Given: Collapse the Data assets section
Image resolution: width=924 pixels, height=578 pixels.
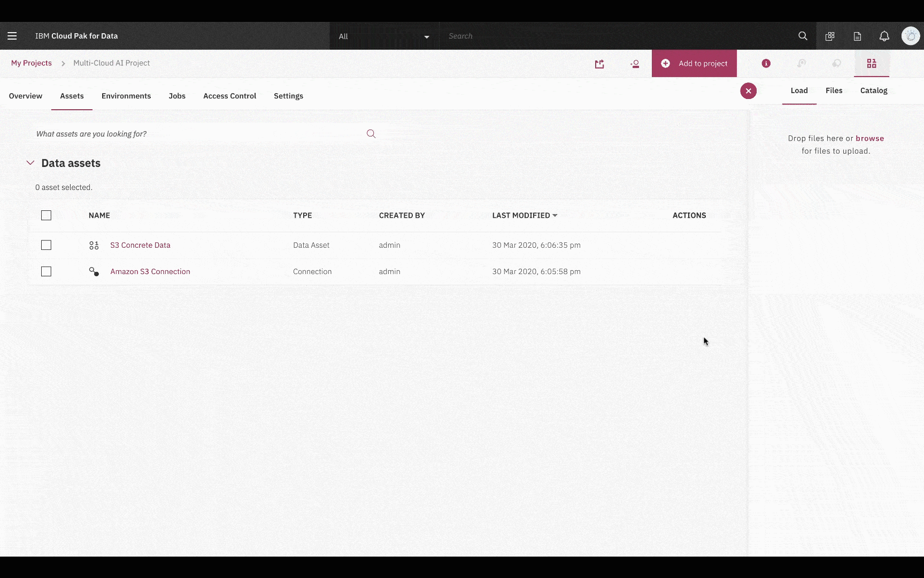Looking at the screenshot, I should (30, 163).
